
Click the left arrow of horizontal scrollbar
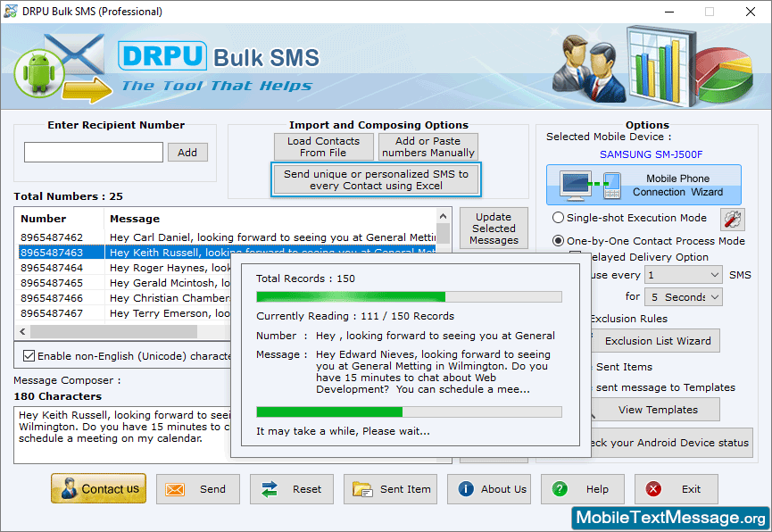[22, 331]
